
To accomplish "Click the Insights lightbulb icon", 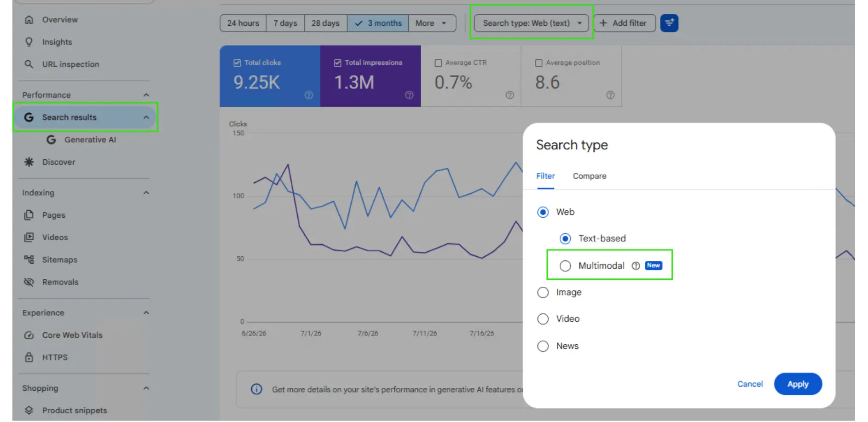I will point(29,42).
